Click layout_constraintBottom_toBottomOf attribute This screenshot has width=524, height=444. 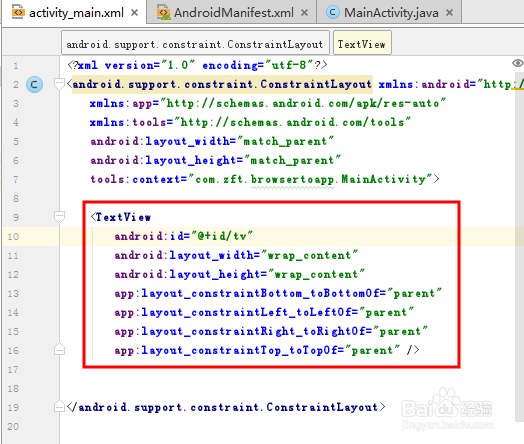pyautogui.click(x=278, y=293)
